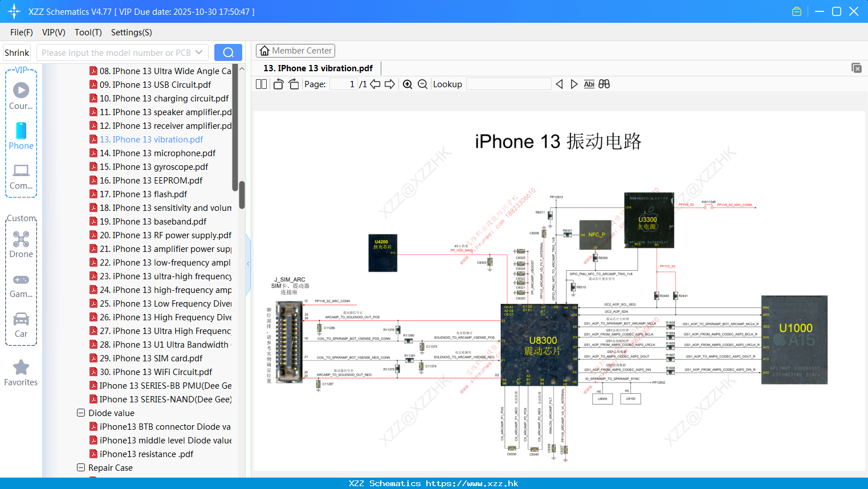The image size is (868, 489).
Task: Open Settings menu
Action: tap(132, 32)
